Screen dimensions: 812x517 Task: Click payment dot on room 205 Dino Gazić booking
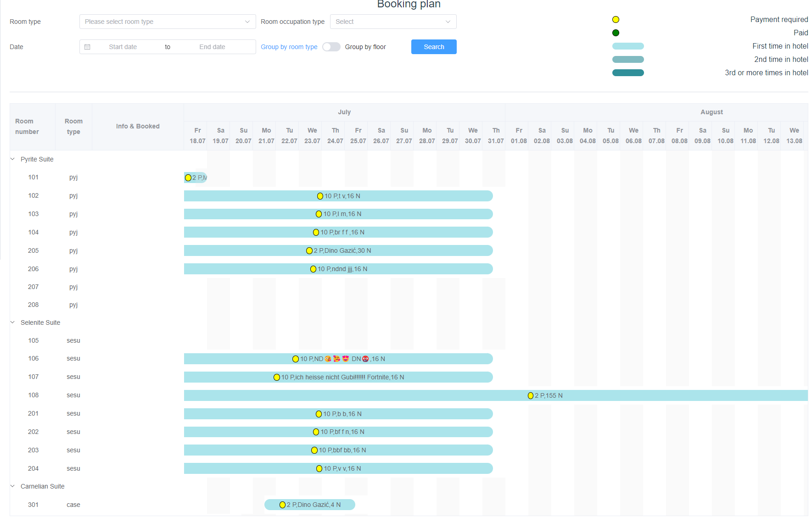pos(309,250)
